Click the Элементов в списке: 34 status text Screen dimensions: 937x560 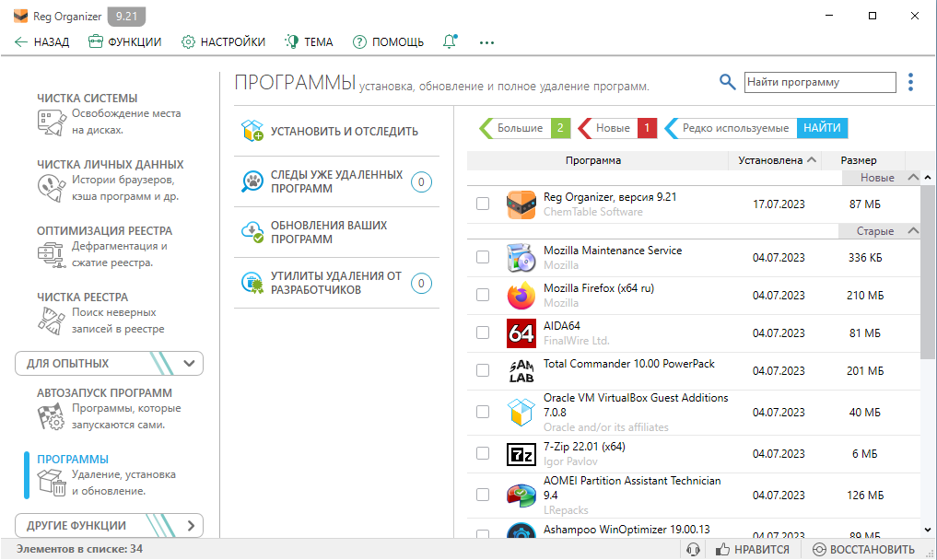click(x=79, y=549)
